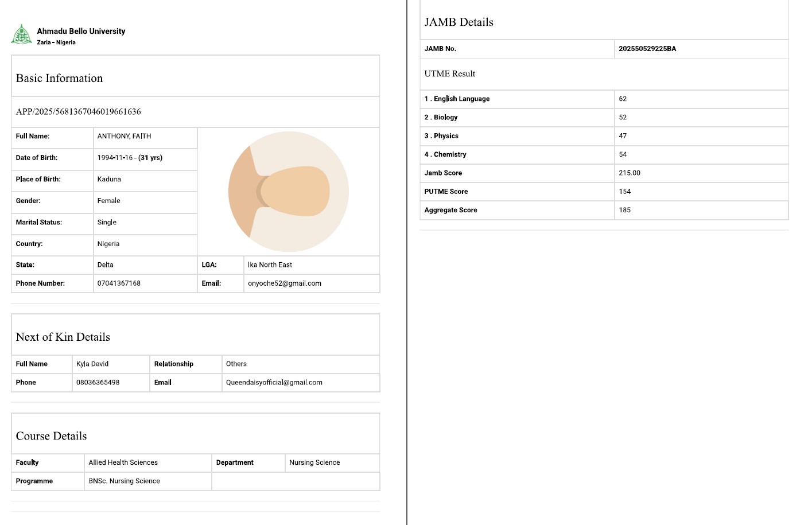Click the Course Details section heading
Image resolution: width=812 pixels, height=525 pixels.
(52, 437)
